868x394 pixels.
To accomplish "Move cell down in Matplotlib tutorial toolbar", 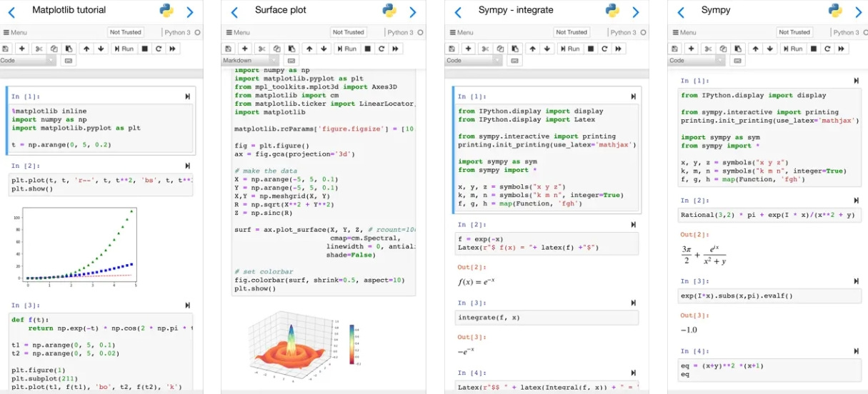I will point(101,49).
